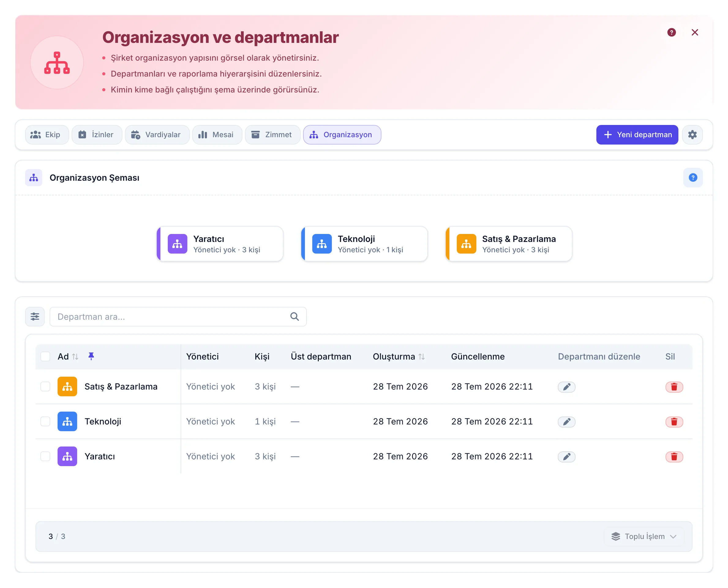Screen dimensions: 728x588
Task: Click the blue Teknoloji row icon
Action: point(67,421)
